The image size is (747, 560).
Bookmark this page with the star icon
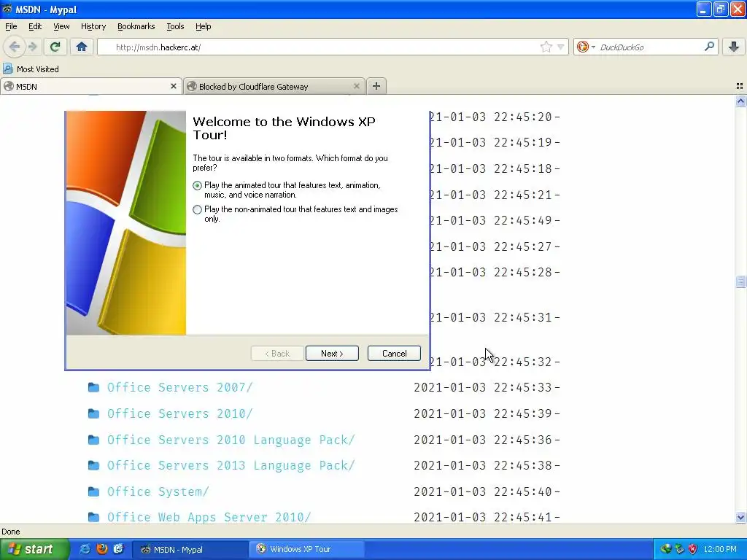(x=546, y=47)
